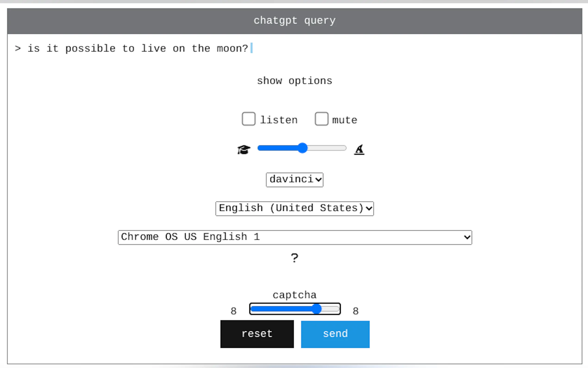This screenshot has height=368, width=588.
Task: Click the chatgpt query header bar
Action: tap(294, 21)
